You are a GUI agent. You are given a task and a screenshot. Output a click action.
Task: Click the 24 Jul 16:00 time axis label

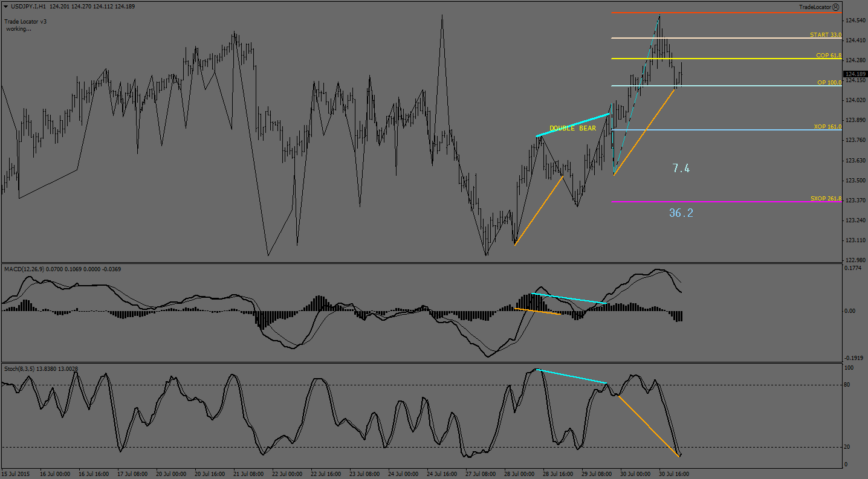click(x=443, y=474)
